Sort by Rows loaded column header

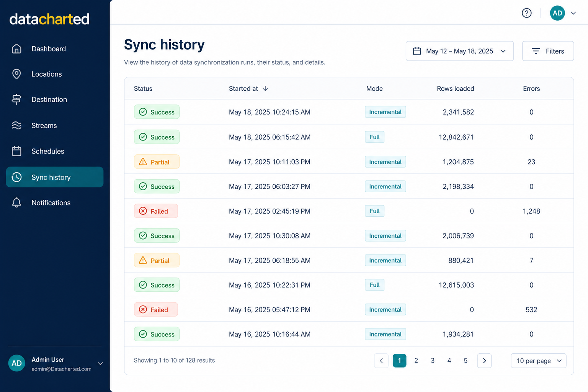[x=456, y=88]
